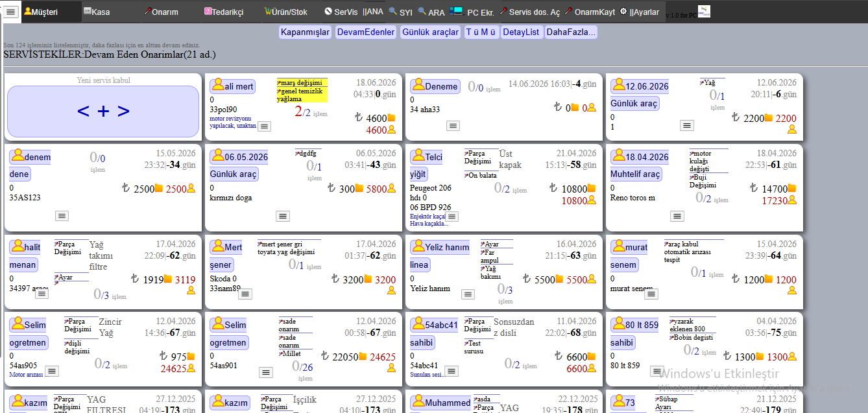Viewport: 868px width, 413px height.
Task: Open menu icon in Reno toros m card
Action: (x=677, y=216)
